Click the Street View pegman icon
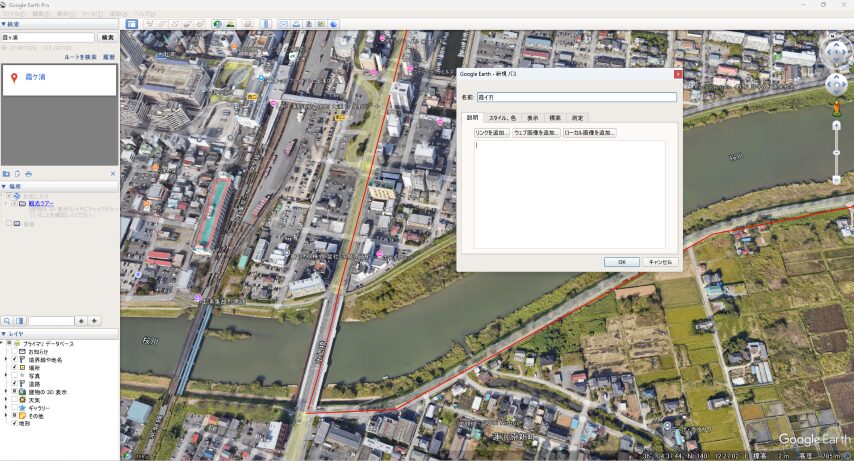 [x=836, y=105]
